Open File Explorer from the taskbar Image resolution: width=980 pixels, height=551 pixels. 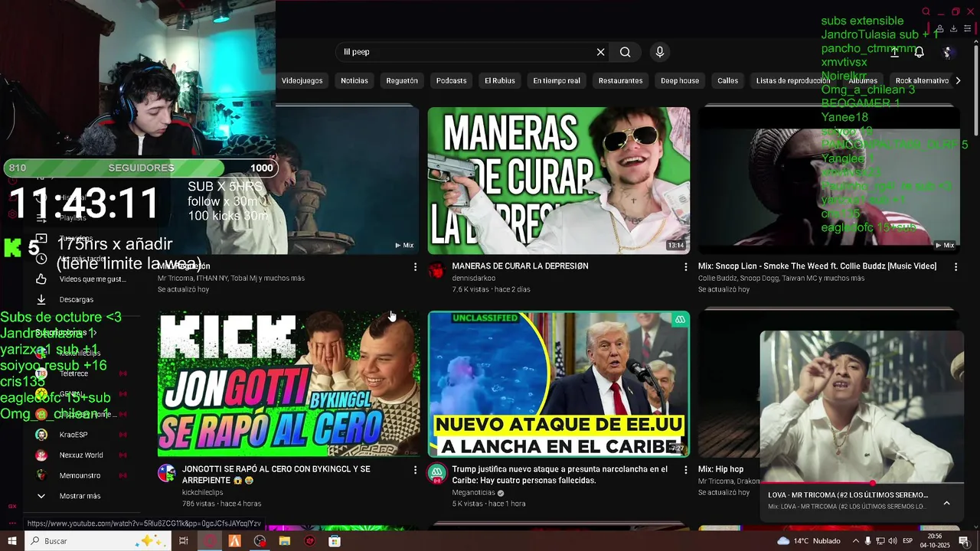(285, 541)
